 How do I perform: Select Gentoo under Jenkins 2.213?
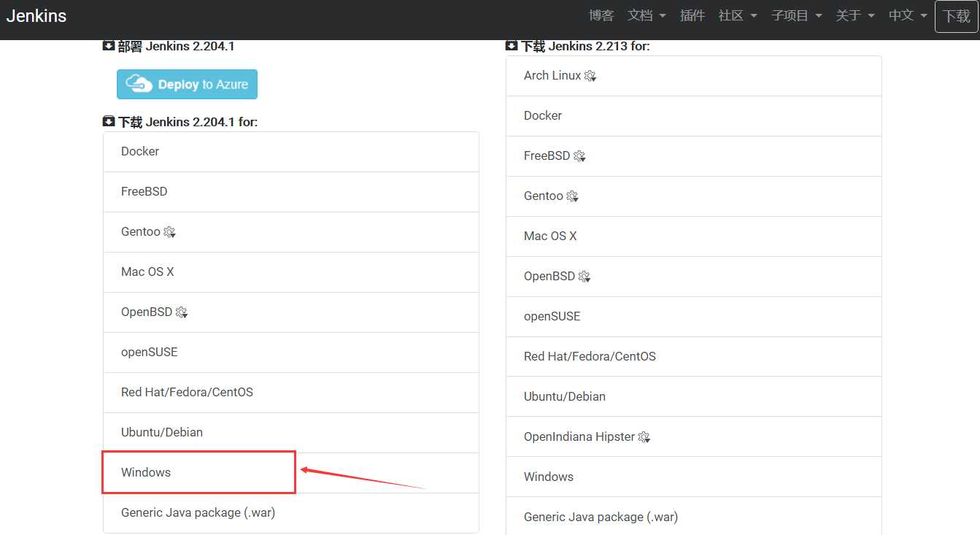point(693,196)
